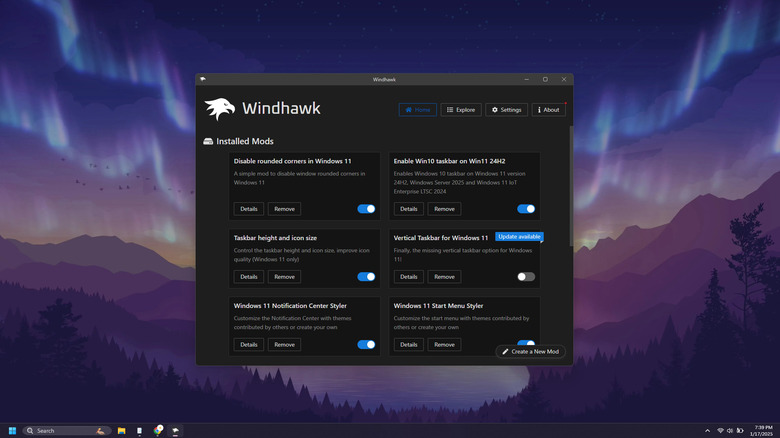The image size is (780, 438).
Task: Open the Chrome icon in the taskbar
Action: [x=157, y=430]
